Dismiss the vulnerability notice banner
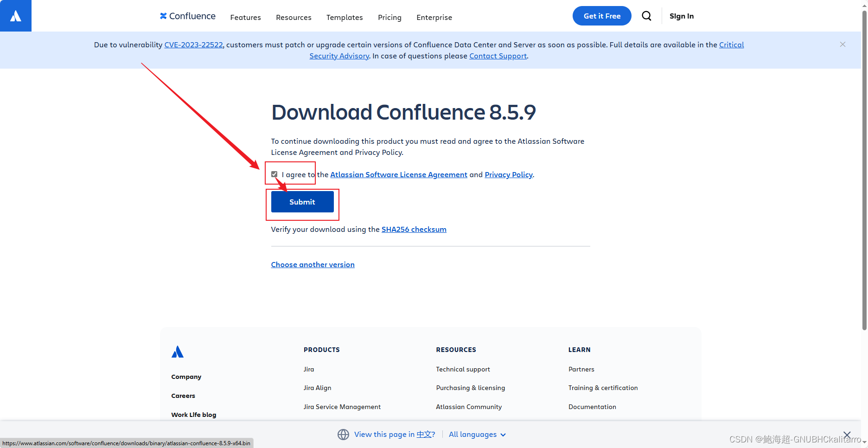Image resolution: width=868 pixels, height=448 pixels. pyautogui.click(x=842, y=45)
